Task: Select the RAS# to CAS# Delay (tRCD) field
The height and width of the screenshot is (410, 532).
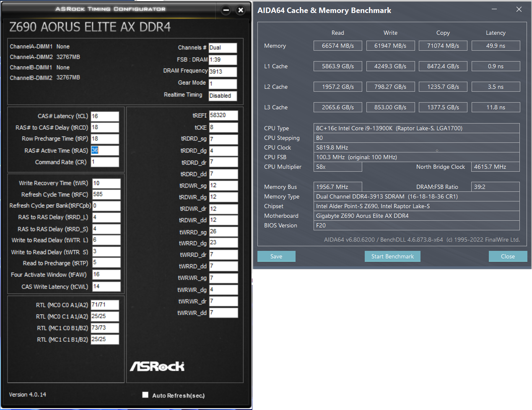Action: [x=105, y=127]
